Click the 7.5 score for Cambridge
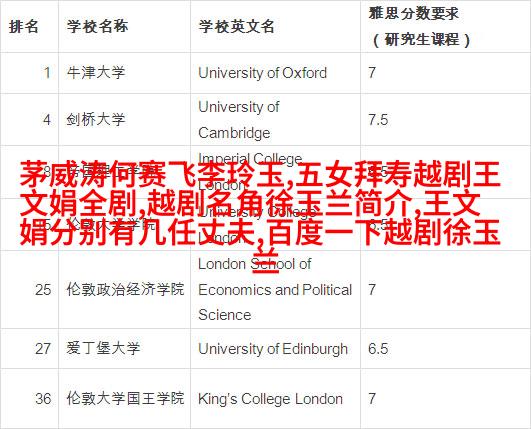 378,120
